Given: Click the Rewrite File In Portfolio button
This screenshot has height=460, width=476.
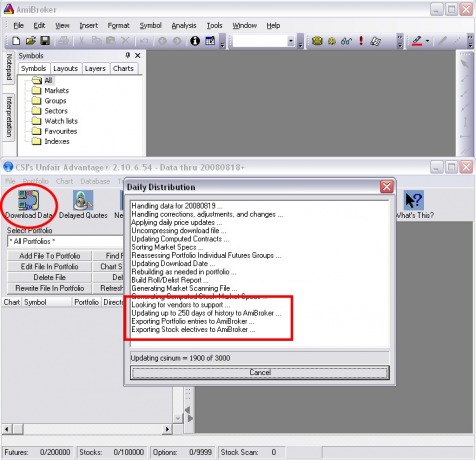Looking at the screenshot, I should (49, 288).
